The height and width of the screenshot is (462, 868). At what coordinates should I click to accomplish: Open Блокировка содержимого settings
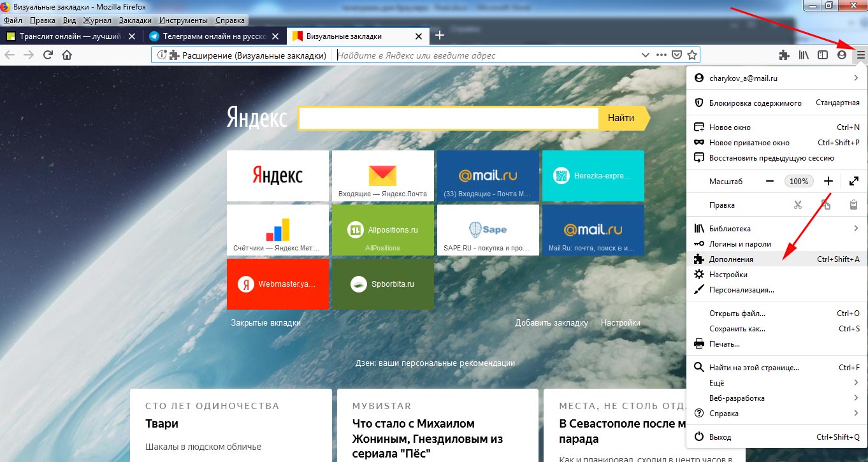pos(776,103)
